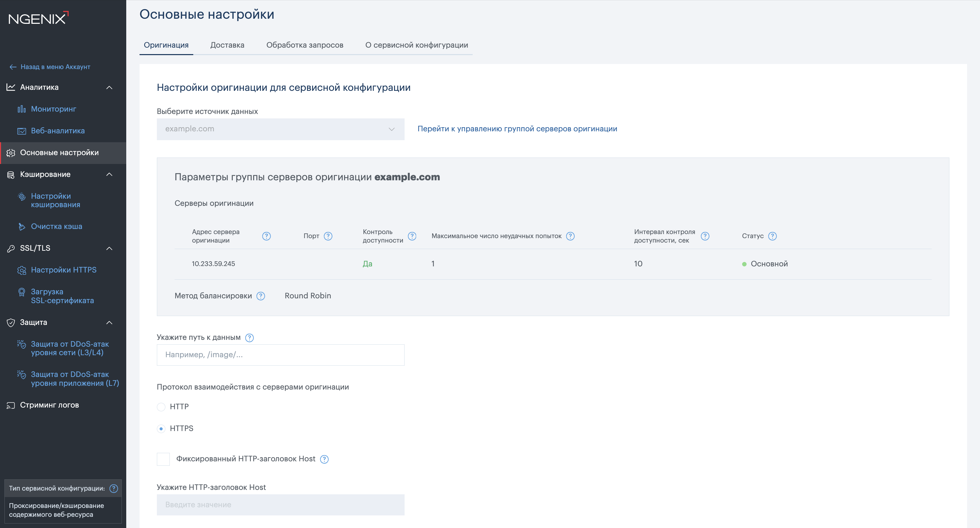Select Настройки HTTPS

click(x=64, y=270)
